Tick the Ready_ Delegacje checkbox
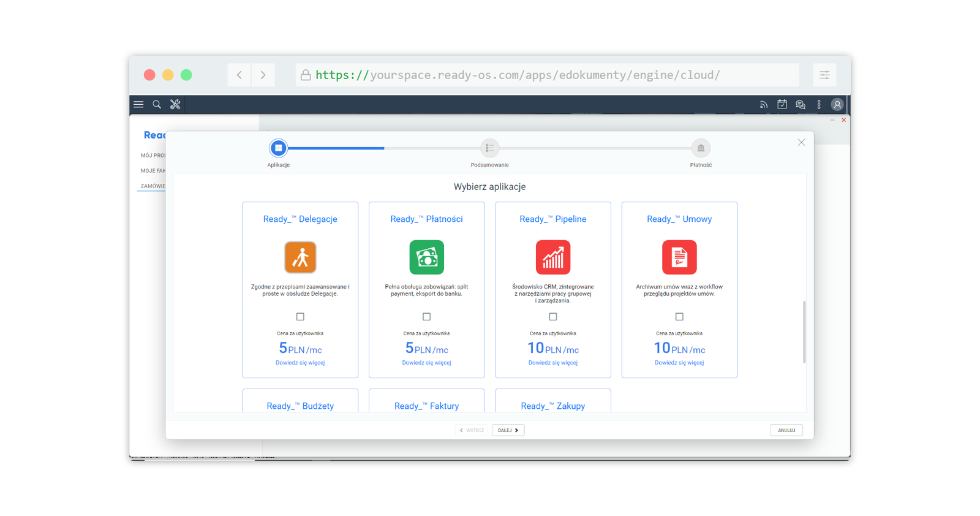This screenshot has height=516, width=980. tap(300, 317)
